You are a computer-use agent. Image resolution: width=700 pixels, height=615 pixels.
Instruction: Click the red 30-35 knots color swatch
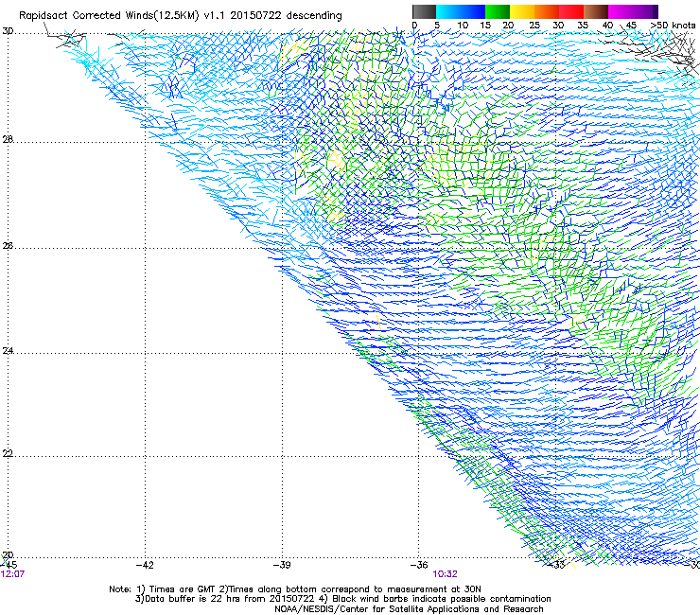click(x=571, y=11)
